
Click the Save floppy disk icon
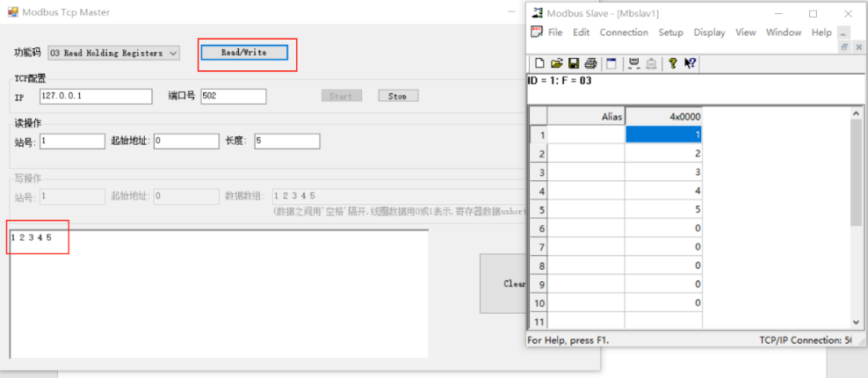[573, 63]
